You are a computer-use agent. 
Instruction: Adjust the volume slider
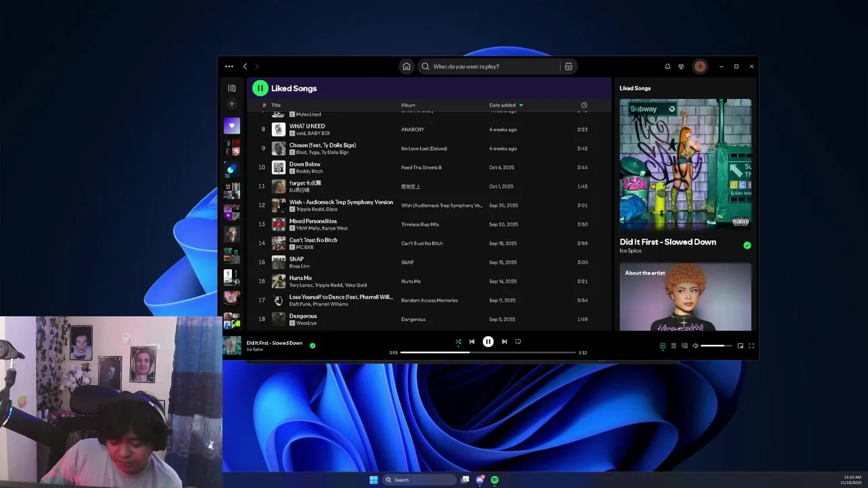pos(716,346)
